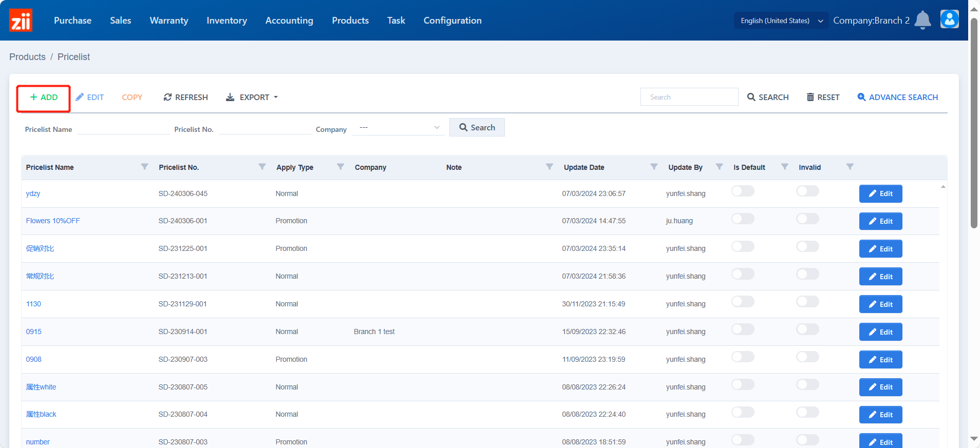Filter the Invalid column
Viewport: 980px width, 448px height.
pyautogui.click(x=850, y=167)
